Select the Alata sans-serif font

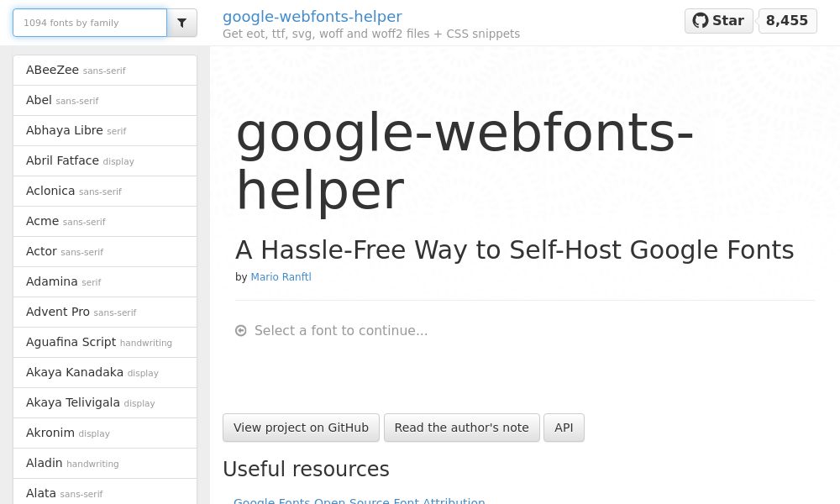105,493
